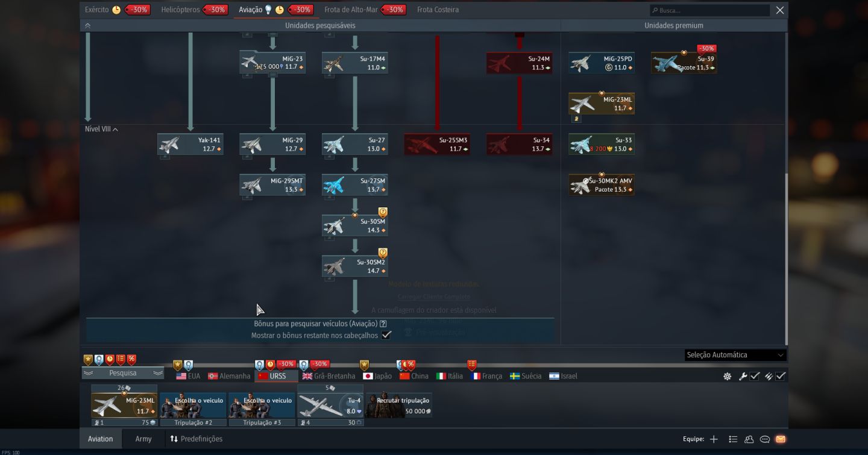
Task: Switch to the Grã-Bretanha nation
Action: pyautogui.click(x=329, y=376)
